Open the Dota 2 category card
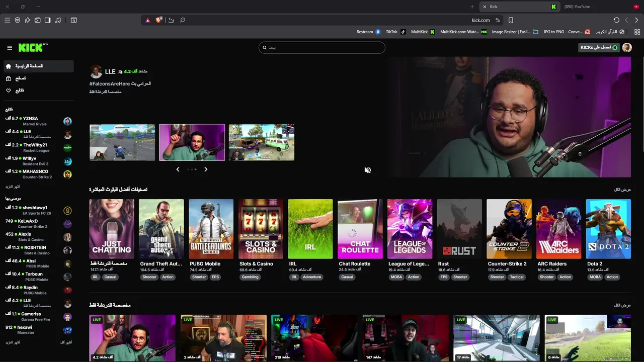The height and width of the screenshot is (362, 644). (608, 229)
